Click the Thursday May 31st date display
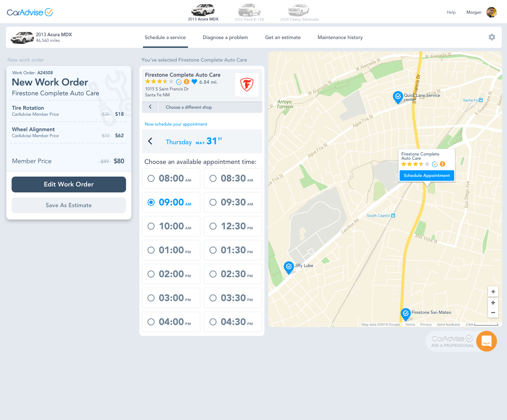 (194, 141)
